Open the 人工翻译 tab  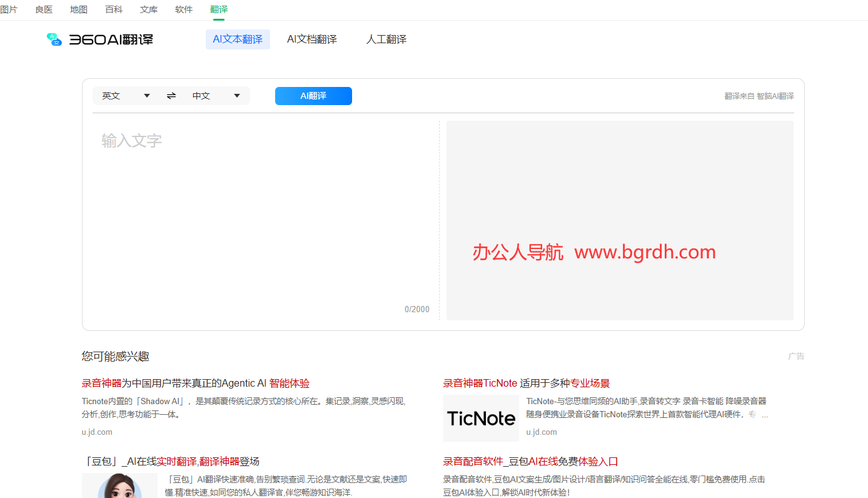386,39
